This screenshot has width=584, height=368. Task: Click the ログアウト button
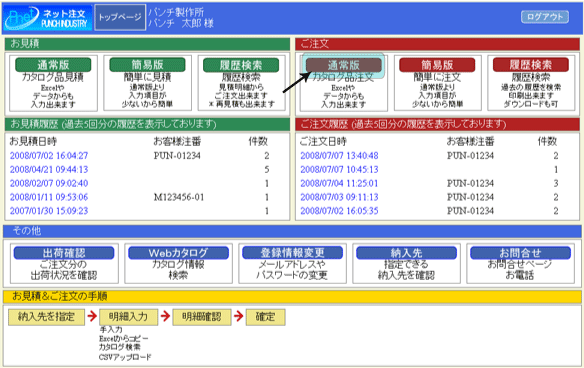click(x=545, y=17)
